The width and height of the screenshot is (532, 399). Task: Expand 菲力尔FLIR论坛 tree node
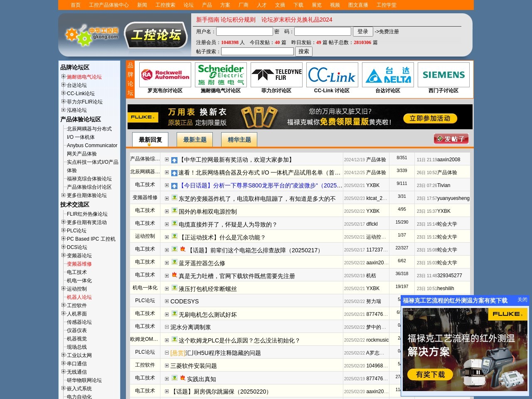click(64, 101)
